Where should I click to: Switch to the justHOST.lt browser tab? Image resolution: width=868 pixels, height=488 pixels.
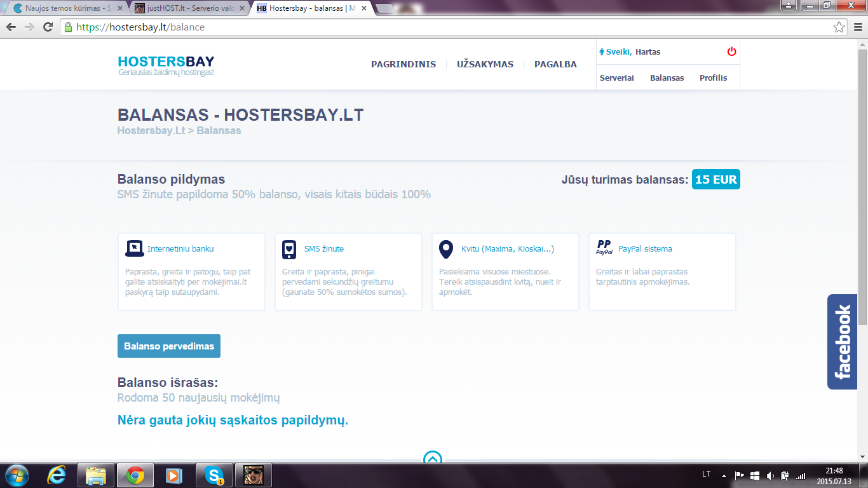tap(190, 8)
